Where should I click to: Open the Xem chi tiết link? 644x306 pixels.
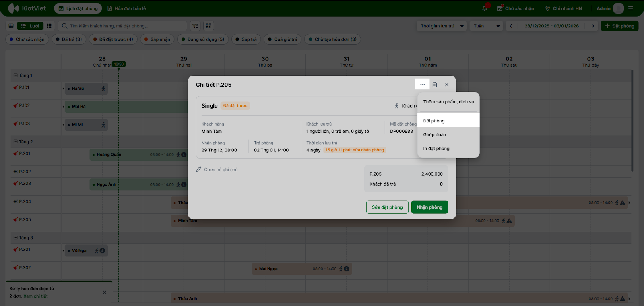pyautogui.click(x=35, y=296)
